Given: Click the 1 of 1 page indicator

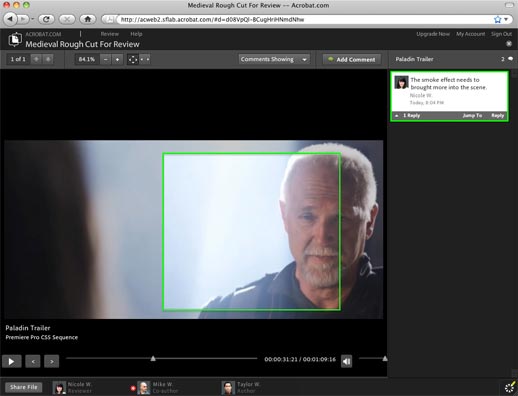Looking at the screenshot, I should pos(18,59).
